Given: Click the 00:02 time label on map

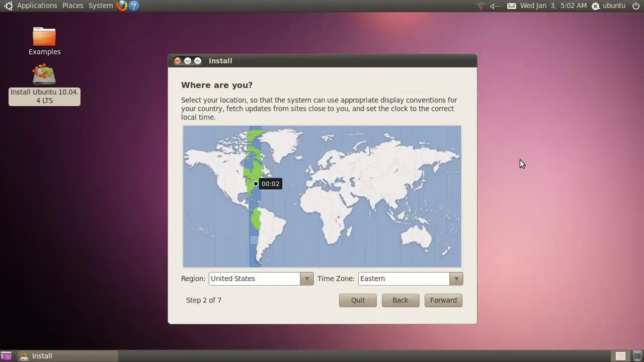Looking at the screenshot, I should 270,184.
